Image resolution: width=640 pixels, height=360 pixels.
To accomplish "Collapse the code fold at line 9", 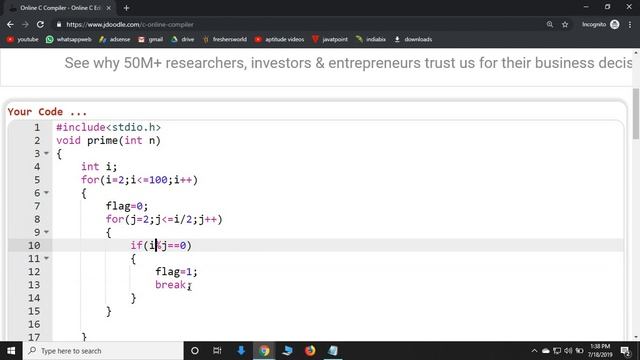I will pos(46,232).
